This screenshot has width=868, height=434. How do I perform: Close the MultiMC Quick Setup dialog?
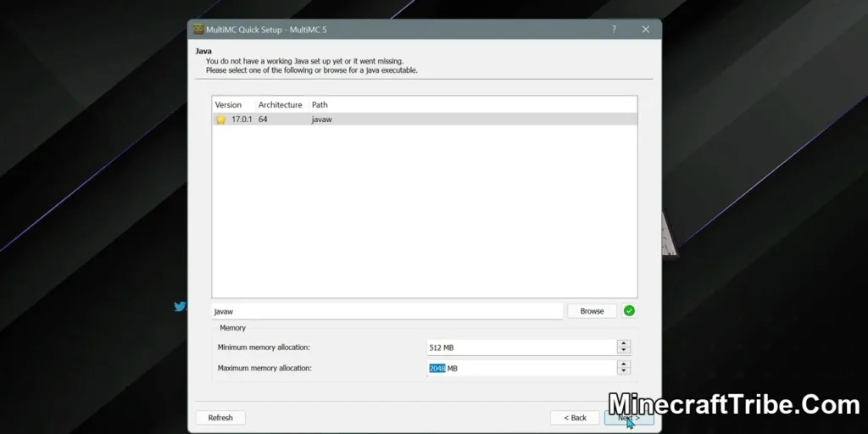[645, 30]
